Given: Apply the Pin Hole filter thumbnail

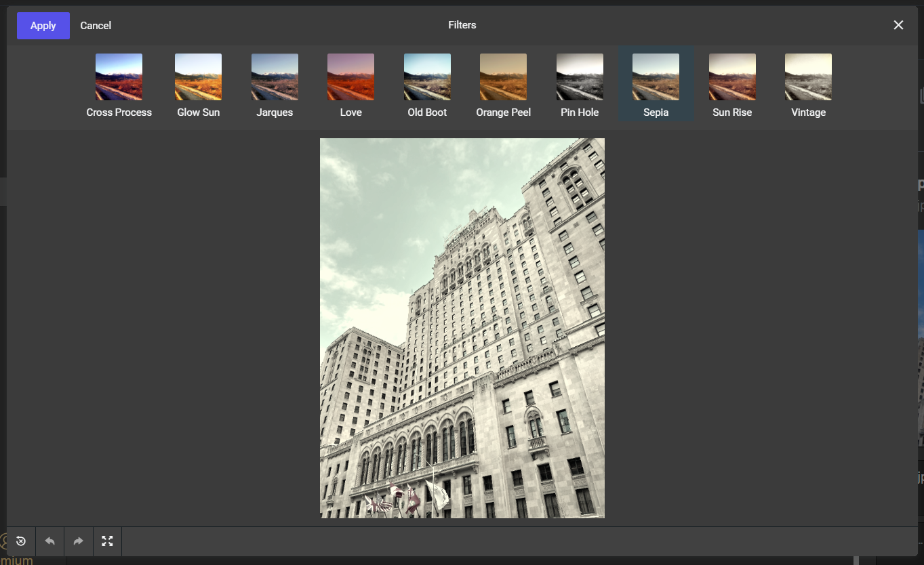Looking at the screenshot, I should point(580,77).
